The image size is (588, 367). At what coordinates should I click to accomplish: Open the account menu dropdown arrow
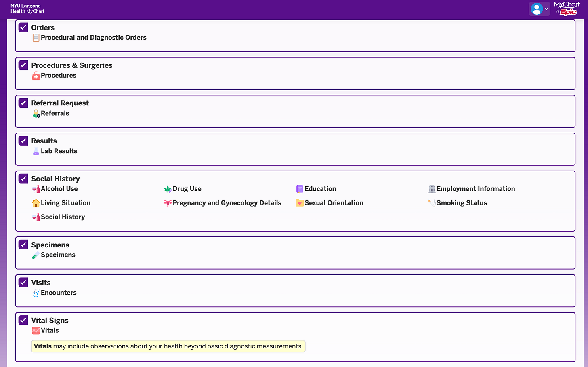(546, 9)
